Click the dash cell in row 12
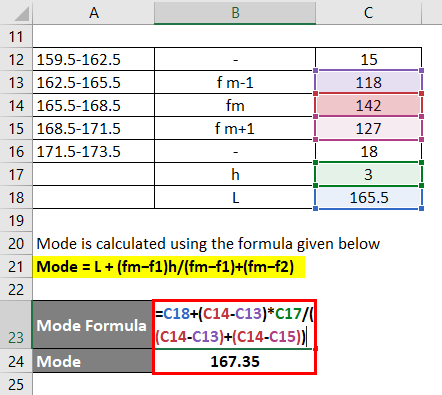Image resolution: width=442 pixels, height=395 pixels. tap(235, 59)
